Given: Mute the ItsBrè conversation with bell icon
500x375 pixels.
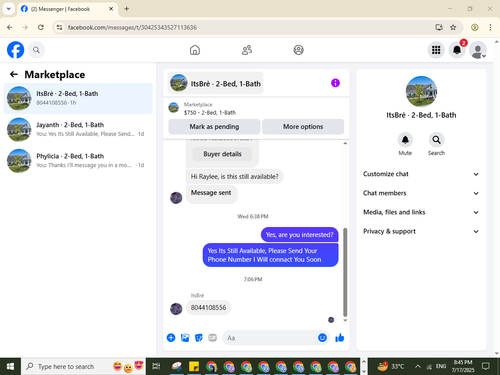Looking at the screenshot, I should (x=405, y=140).
